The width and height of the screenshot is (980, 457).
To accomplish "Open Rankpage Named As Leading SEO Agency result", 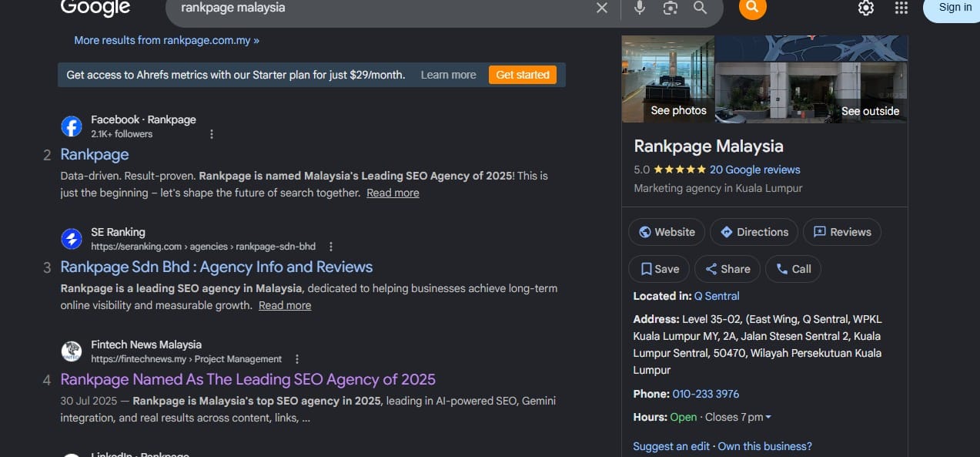I will [248, 379].
